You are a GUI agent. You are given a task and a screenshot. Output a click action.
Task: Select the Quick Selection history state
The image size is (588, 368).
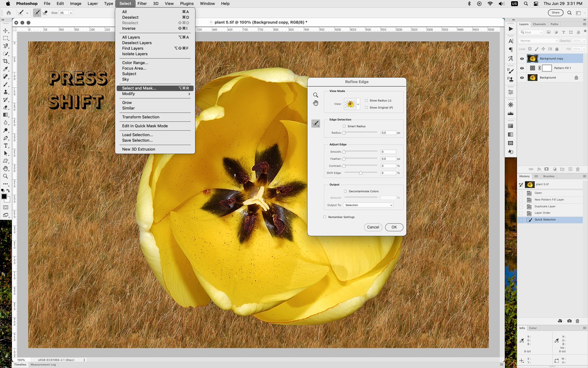pos(545,220)
